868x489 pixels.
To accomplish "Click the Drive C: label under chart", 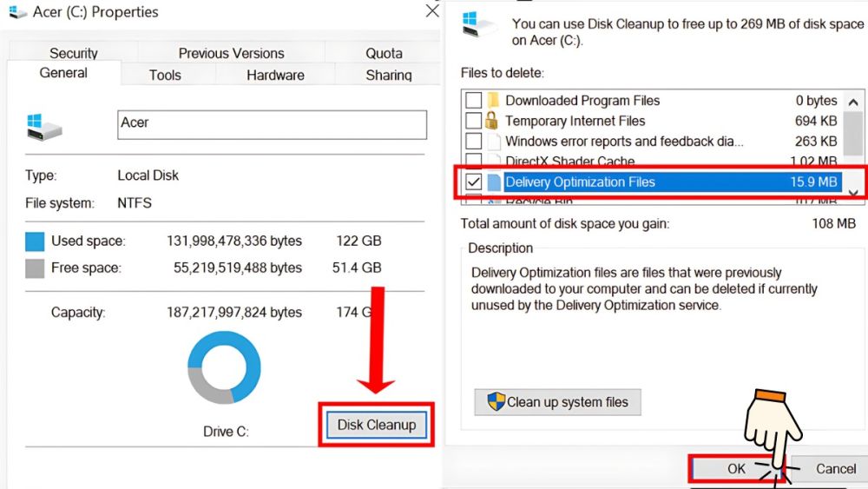I will pyautogui.click(x=226, y=432).
